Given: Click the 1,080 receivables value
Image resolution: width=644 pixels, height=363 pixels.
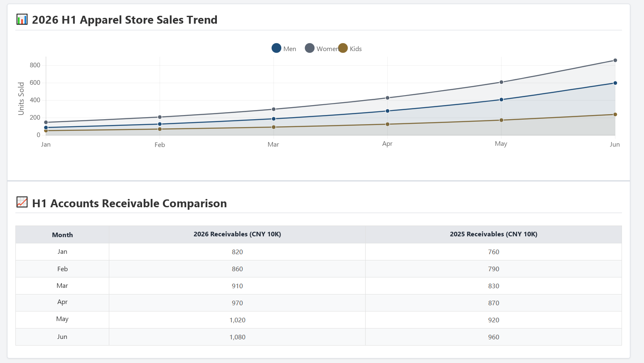Looking at the screenshot, I should coord(237,337).
